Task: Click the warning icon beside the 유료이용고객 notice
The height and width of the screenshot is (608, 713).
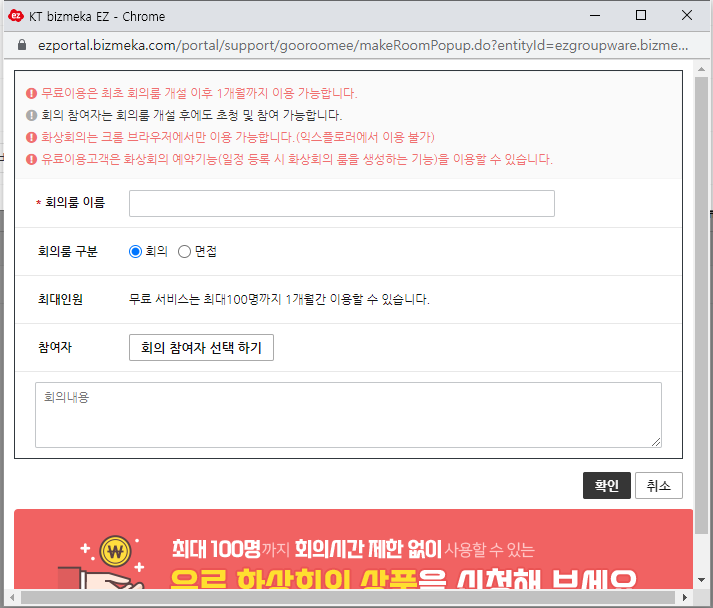Action: [32, 159]
